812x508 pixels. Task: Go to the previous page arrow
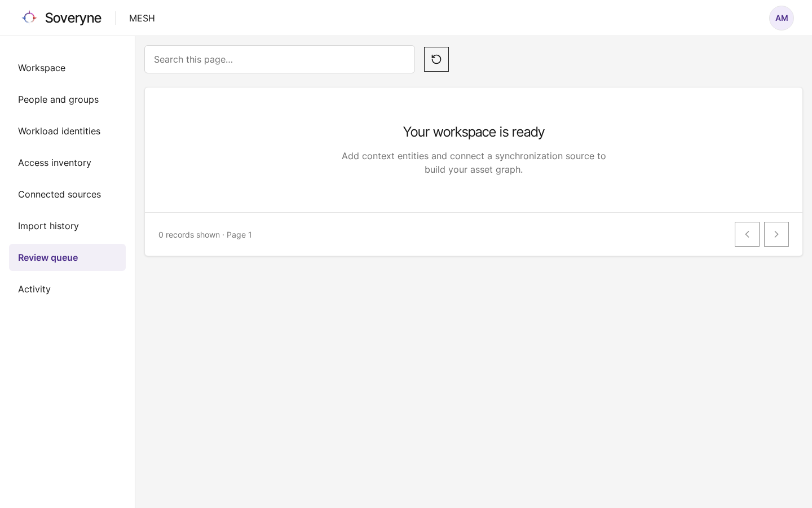[747, 234]
